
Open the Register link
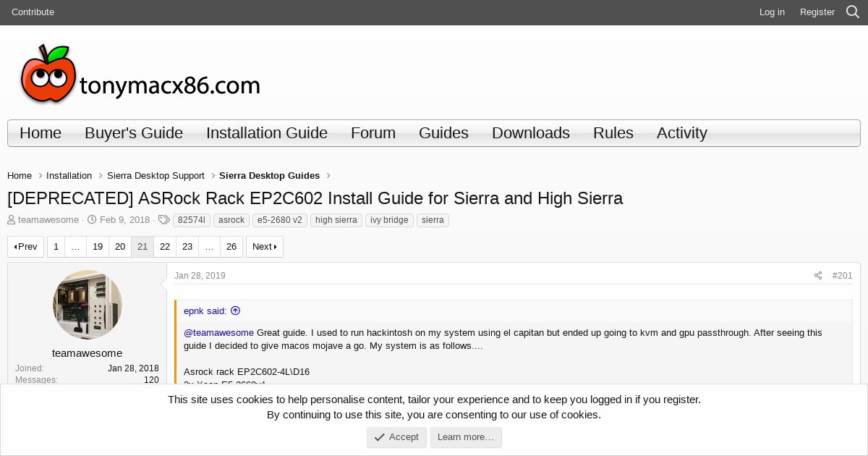817,12
